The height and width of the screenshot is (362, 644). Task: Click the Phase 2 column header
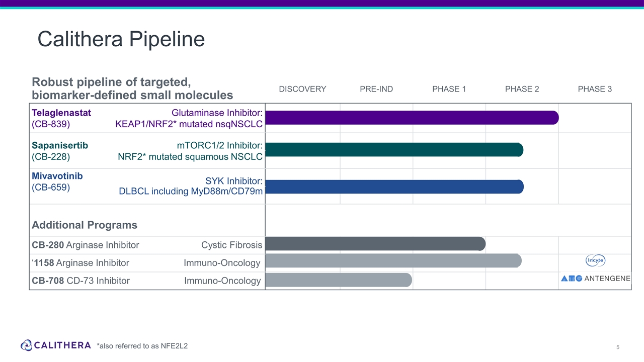click(x=522, y=89)
